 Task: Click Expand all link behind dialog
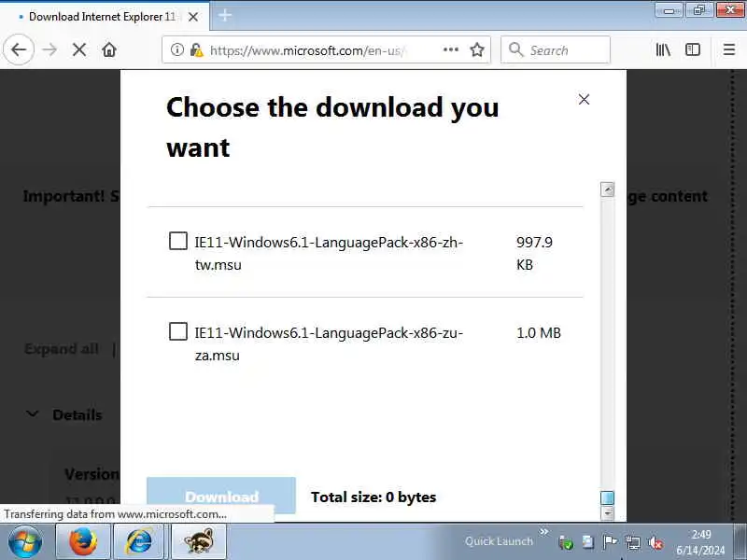pos(62,349)
